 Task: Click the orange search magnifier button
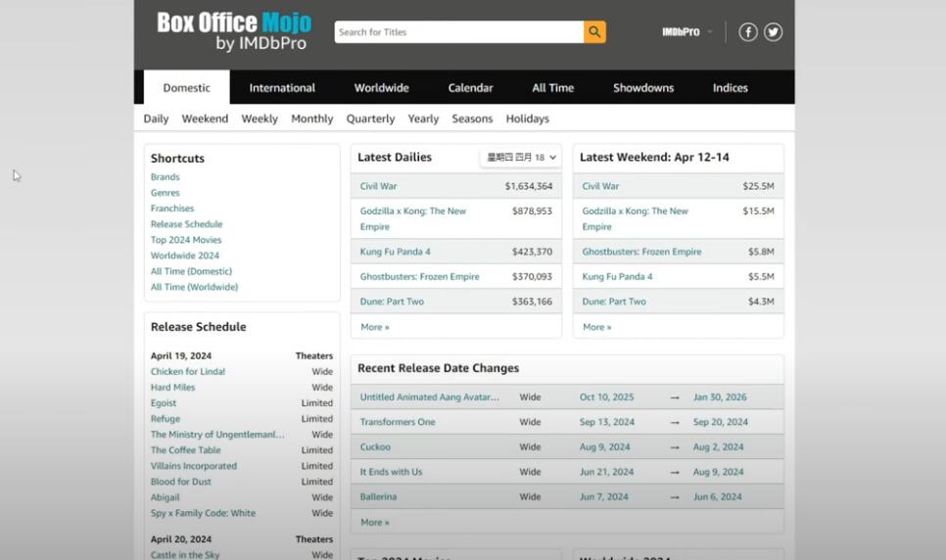[x=594, y=32]
